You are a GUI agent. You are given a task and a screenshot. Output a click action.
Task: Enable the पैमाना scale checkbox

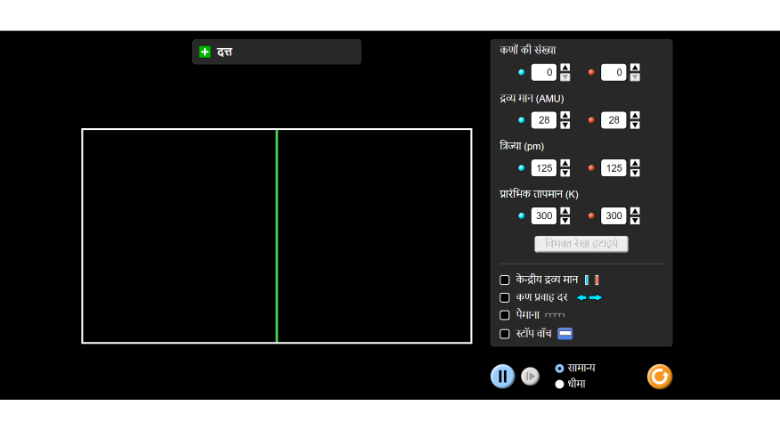click(505, 316)
